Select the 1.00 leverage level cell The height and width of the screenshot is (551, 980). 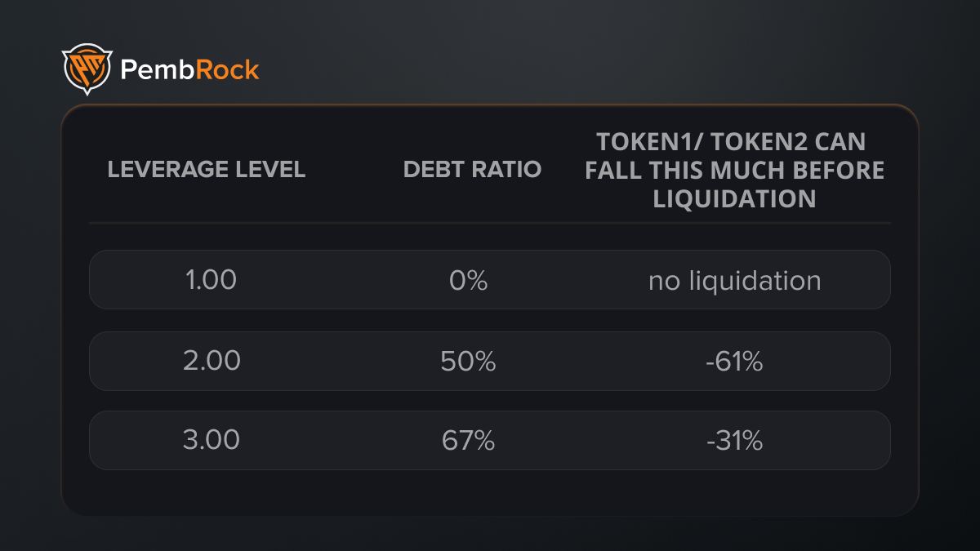click(212, 280)
